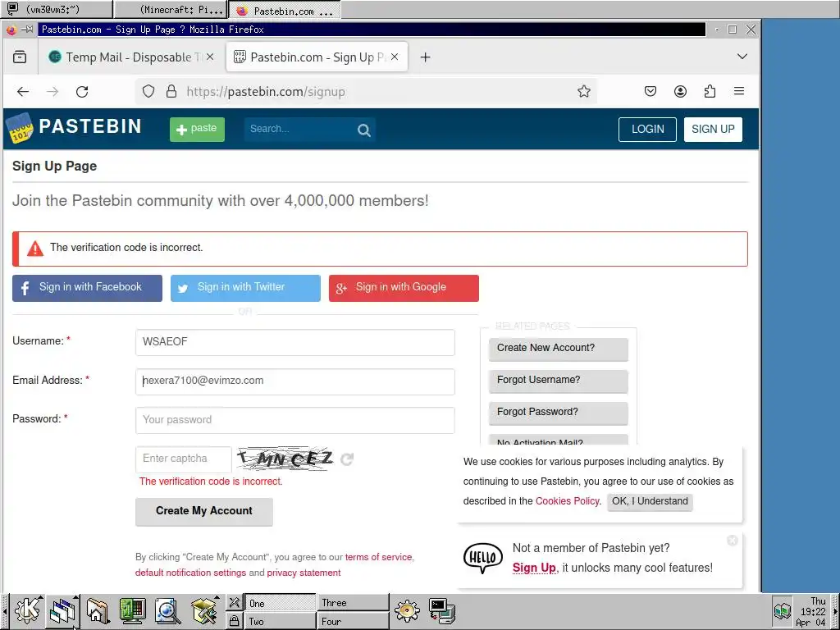The width and height of the screenshot is (840, 630).
Task: Click the panel clock showing 19:22
Action: pyautogui.click(x=813, y=612)
